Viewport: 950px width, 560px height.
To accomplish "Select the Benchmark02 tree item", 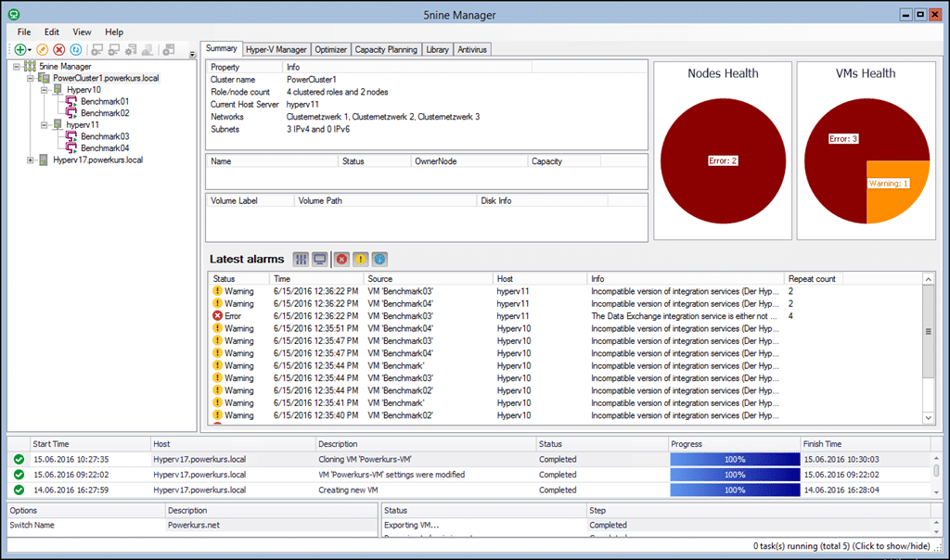I will (105, 113).
